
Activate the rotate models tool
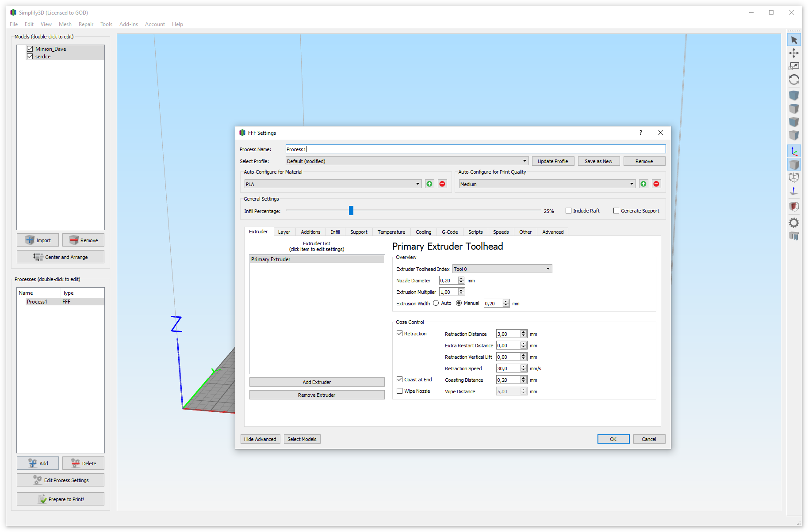(794, 80)
